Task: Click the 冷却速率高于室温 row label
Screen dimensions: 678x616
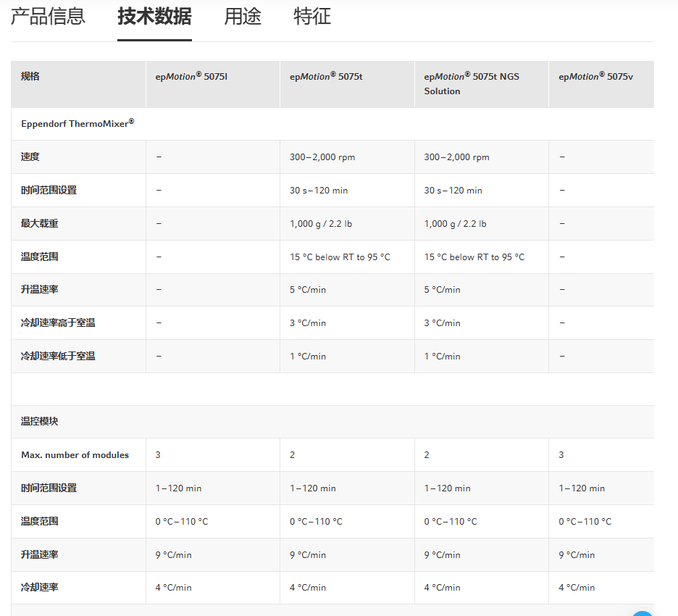Action: click(x=58, y=322)
